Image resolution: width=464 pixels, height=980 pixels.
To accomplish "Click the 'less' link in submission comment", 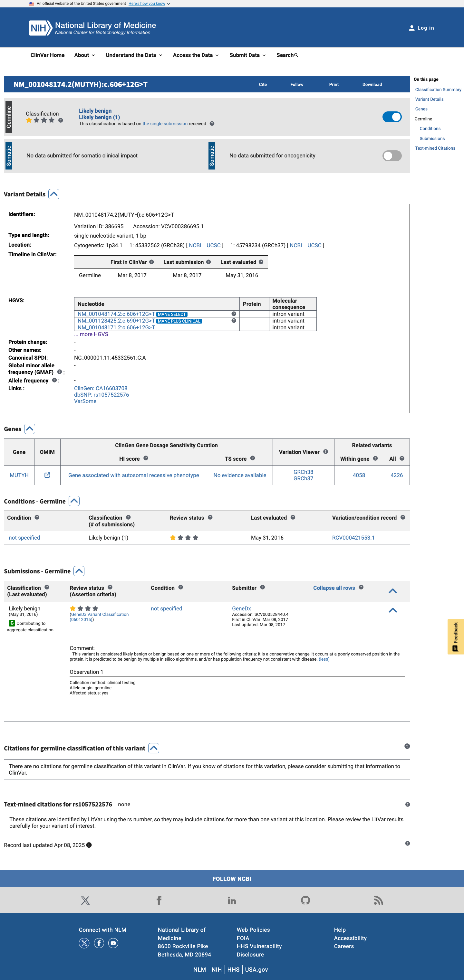I will click(324, 659).
